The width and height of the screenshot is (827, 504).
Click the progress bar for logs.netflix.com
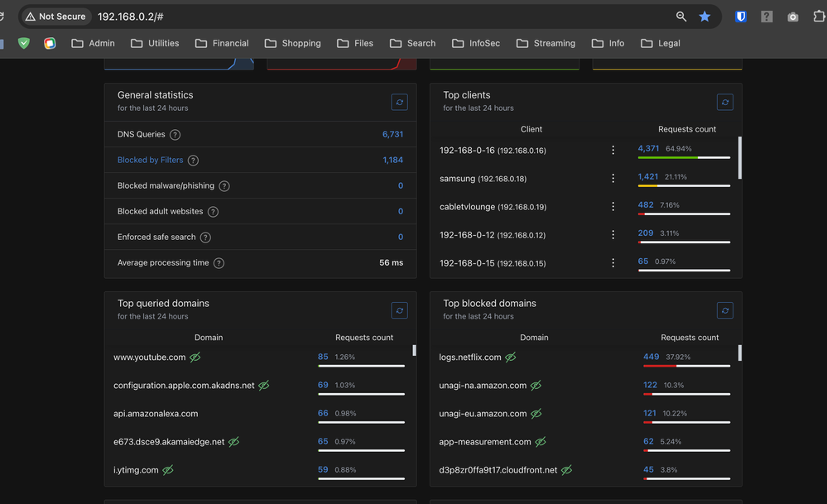coord(687,366)
